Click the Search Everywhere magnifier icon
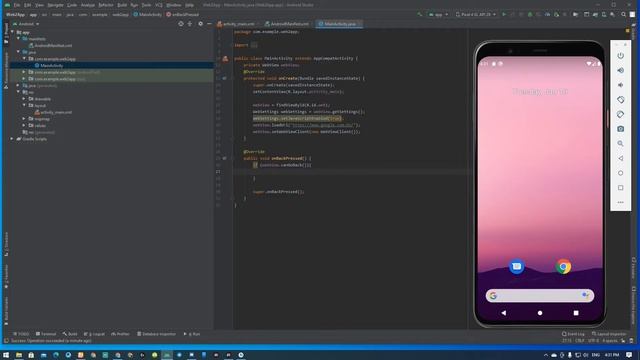The width and height of the screenshot is (640, 360). coord(623,14)
